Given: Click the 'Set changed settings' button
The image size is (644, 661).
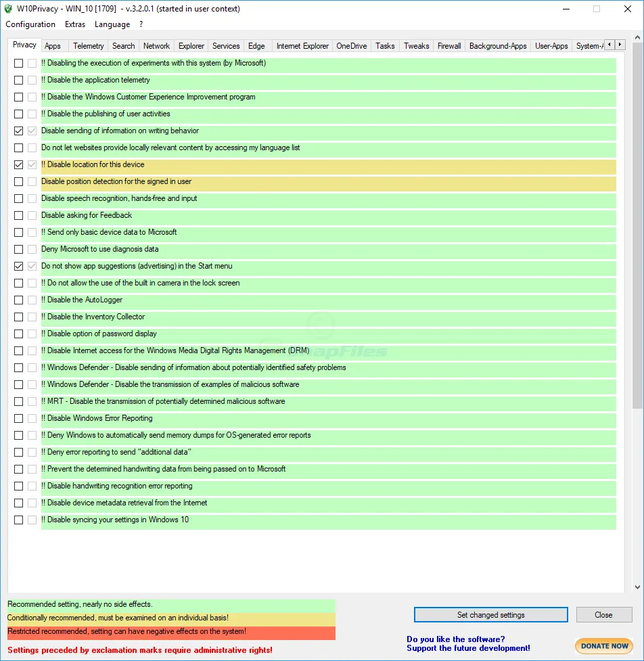Looking at the screenshot, I should 490,614.
